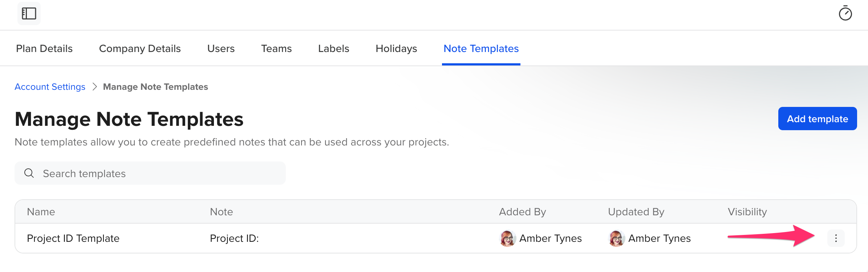Select the Note Templates tab
Screen dimensions: 868x272
point(481,48)
